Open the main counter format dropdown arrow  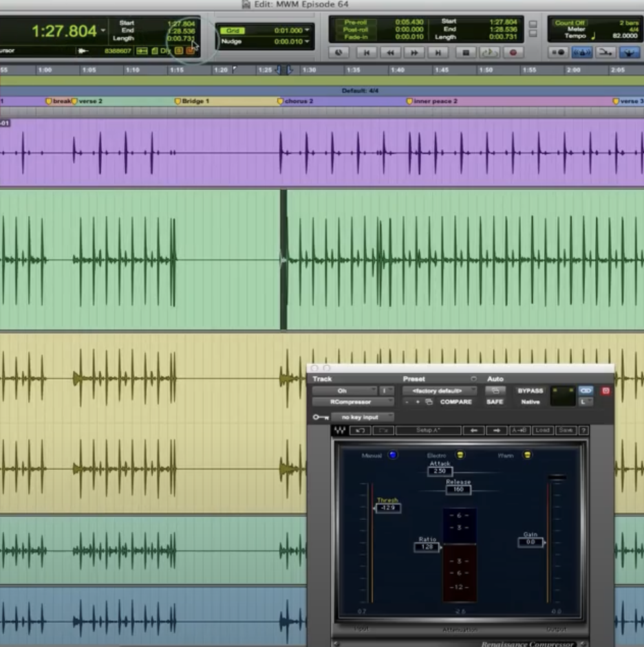click(x=103, y=30)
